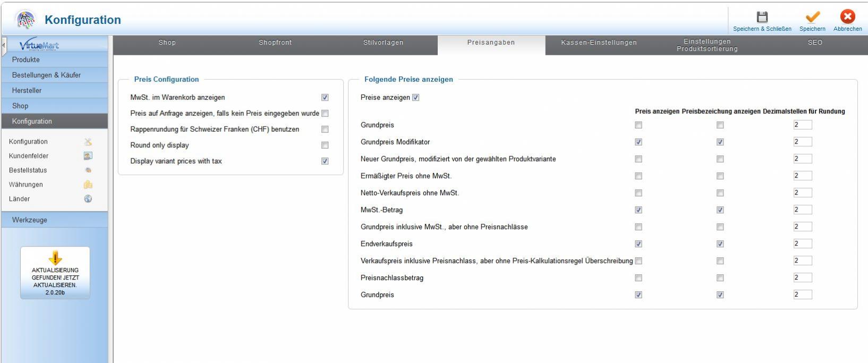Image resolution: width=868 pixels, height=363 pixels.
Task: Click the Endverkaufspreis Dezimalstellen input field
Action: click(802, 244)
